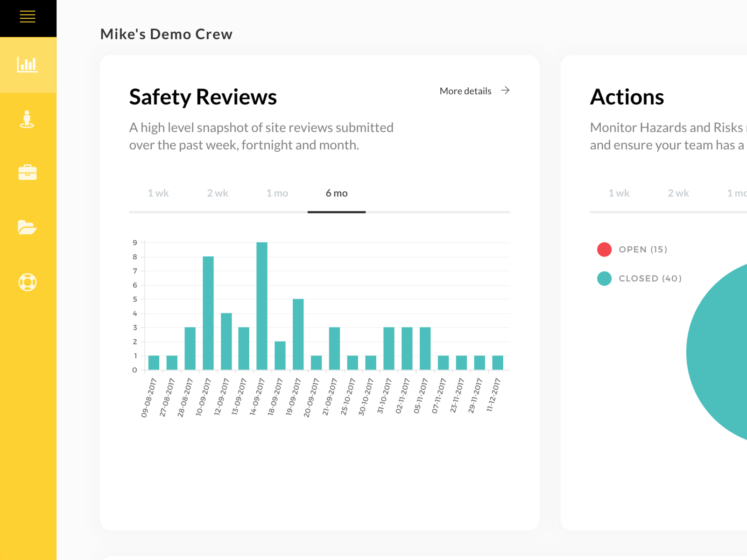Click the arrow next to More details
Viewport: 747px width, 560px height.
(x=505, y=91)
